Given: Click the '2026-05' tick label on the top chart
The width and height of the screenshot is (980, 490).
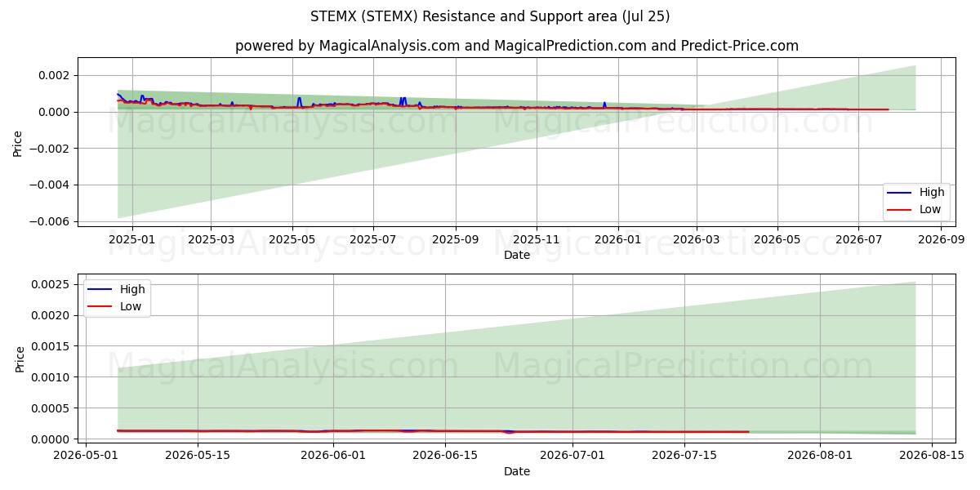Looking at the screenshot, I should [x=777, y=241].
